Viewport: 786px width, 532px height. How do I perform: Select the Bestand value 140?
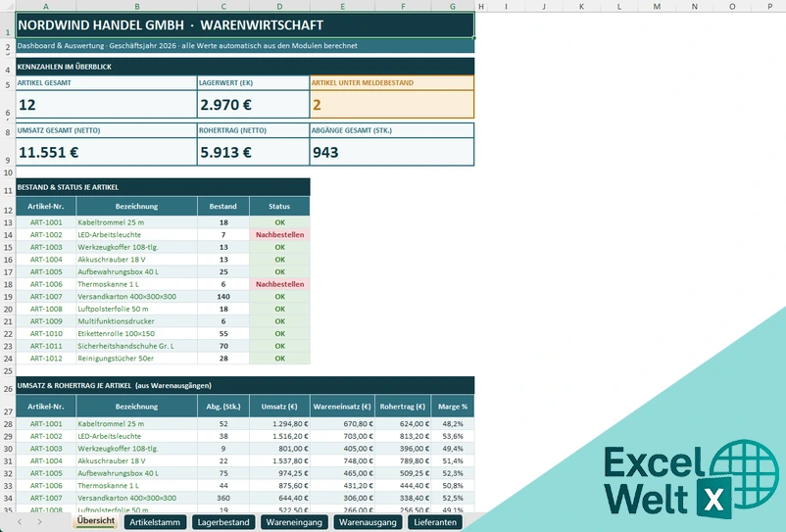point(223,297)
